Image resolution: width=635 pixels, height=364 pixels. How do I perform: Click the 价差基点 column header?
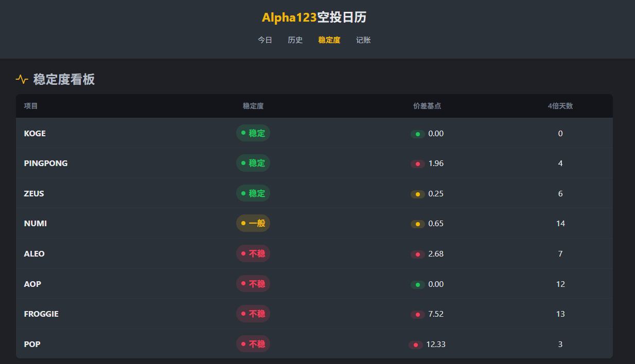pyautogui.click(x=427, y=106)
